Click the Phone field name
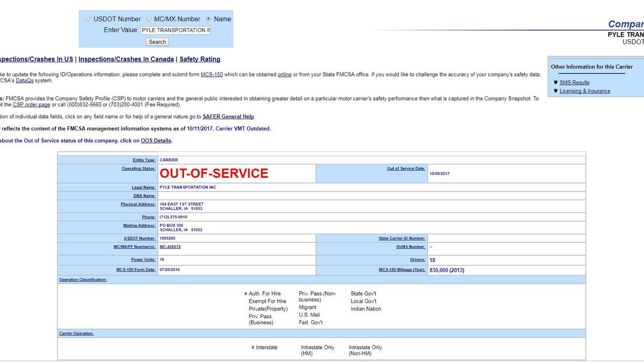Screen dimensions: 644x362 pyautogui.click(x=148, y=217)
